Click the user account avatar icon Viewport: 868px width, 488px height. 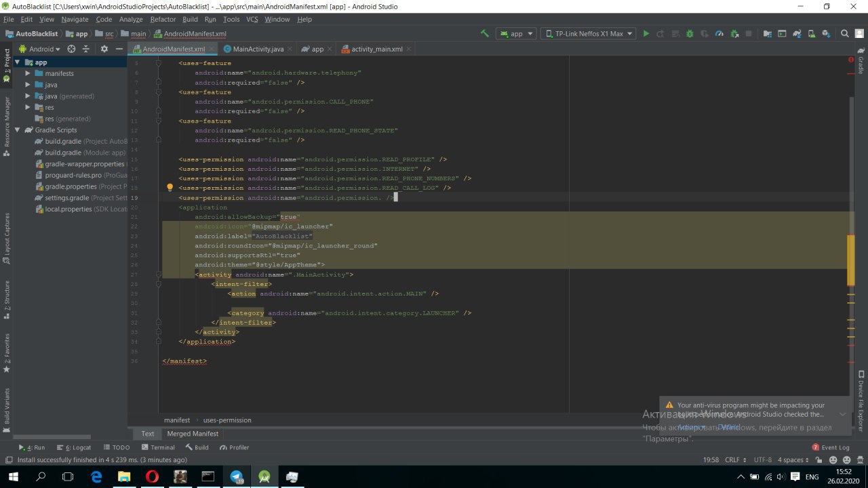[x=859, y=33]
